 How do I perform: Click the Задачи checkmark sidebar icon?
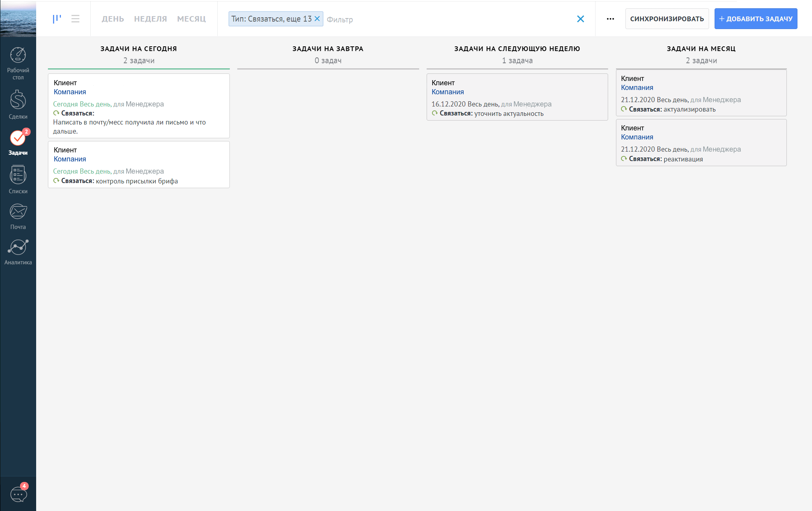[x=18, y=138]
